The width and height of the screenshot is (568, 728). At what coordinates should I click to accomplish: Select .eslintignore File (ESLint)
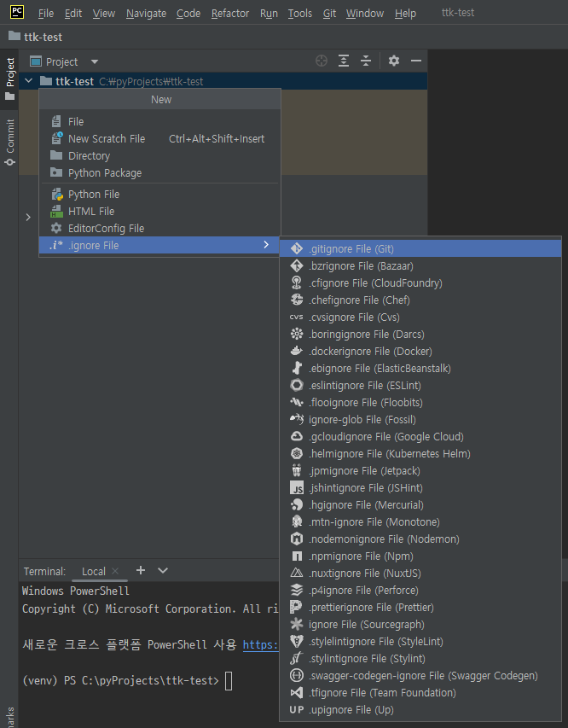click(420, 386)
